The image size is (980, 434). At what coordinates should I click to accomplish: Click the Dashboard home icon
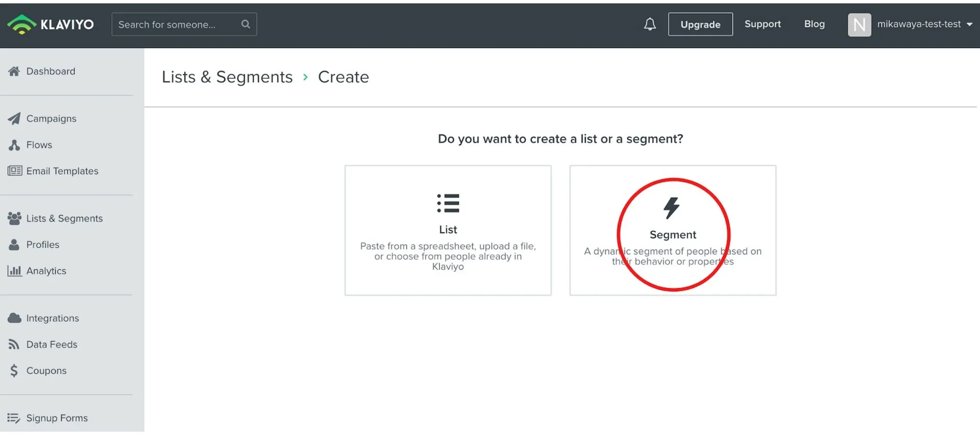coord(14,71)
